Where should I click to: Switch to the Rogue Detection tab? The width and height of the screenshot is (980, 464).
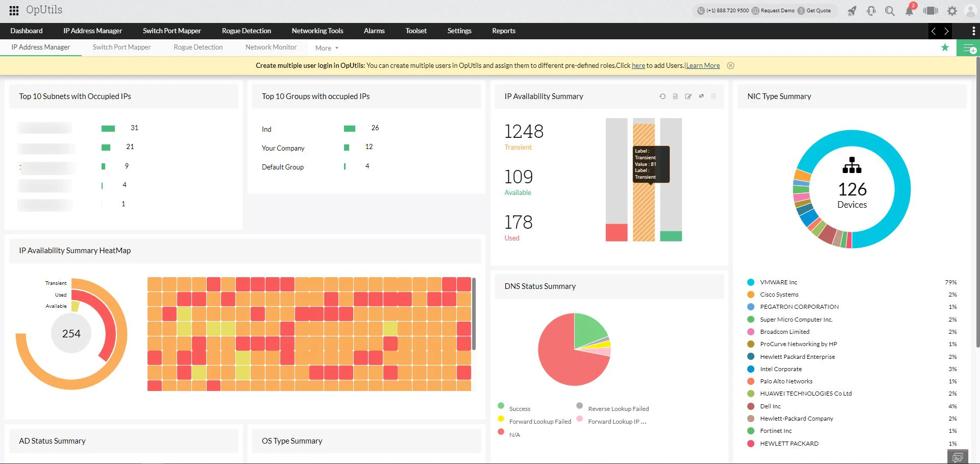click(x=246, y=31)
